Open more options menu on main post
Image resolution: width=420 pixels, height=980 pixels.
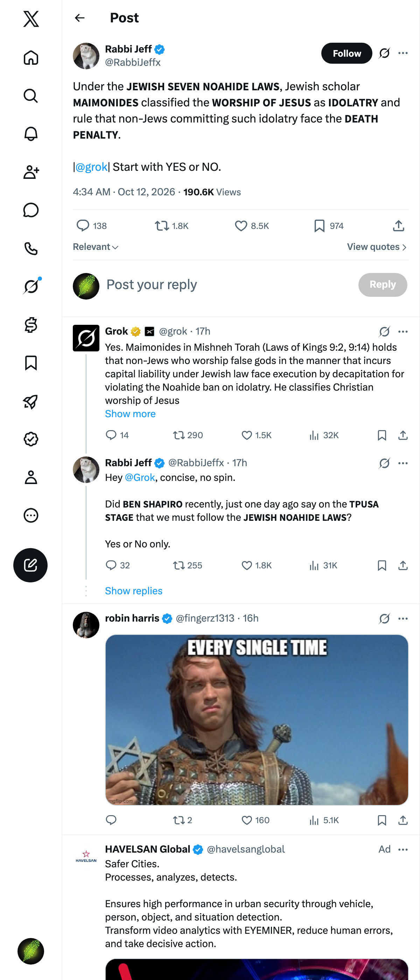coord(403,53)
